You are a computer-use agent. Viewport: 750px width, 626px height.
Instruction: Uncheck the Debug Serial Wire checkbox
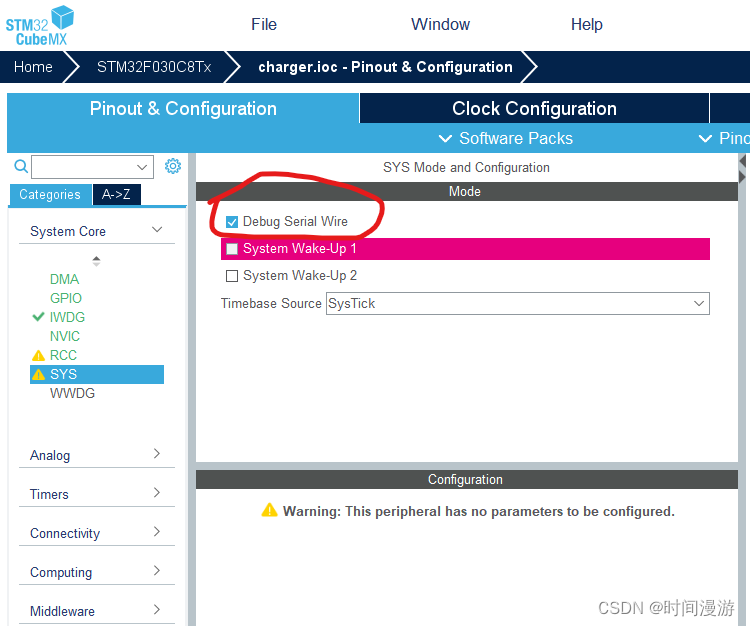click(232, 222)
